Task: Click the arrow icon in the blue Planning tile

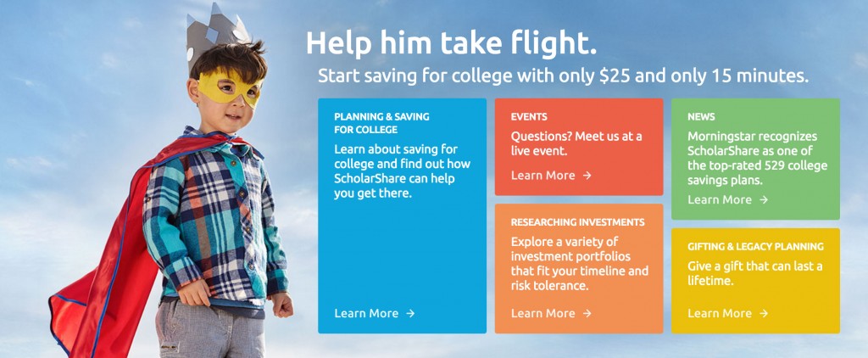Action: (x=410, y=313)
